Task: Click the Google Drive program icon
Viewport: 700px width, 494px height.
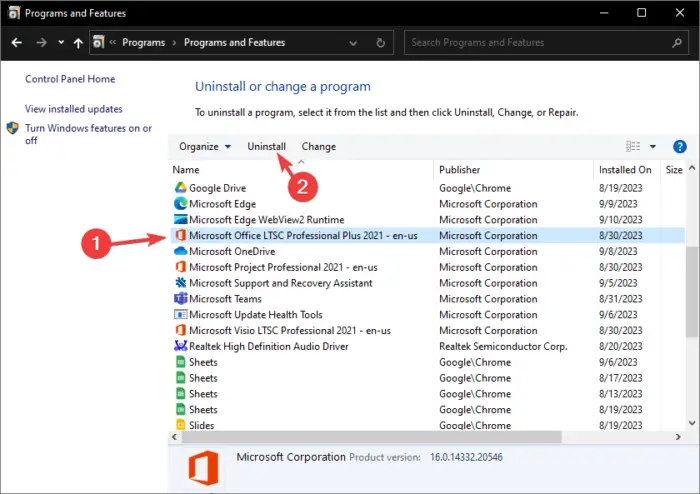Action: (x=181, y=188)
